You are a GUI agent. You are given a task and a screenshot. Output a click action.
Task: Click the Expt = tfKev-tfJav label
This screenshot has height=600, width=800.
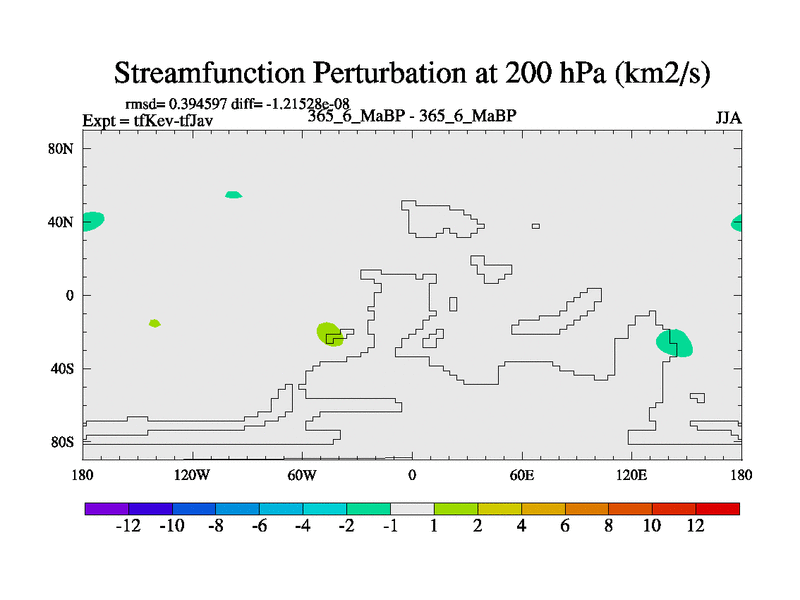147,121
